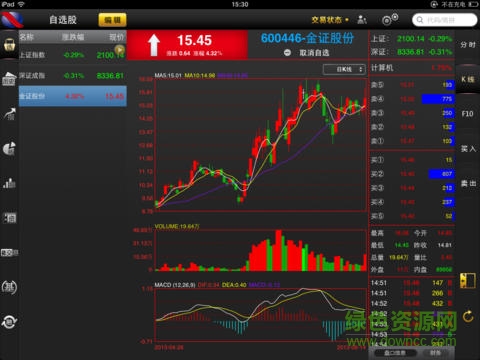
Task: Select the 买入 buy tab
Action: point(468,149)
